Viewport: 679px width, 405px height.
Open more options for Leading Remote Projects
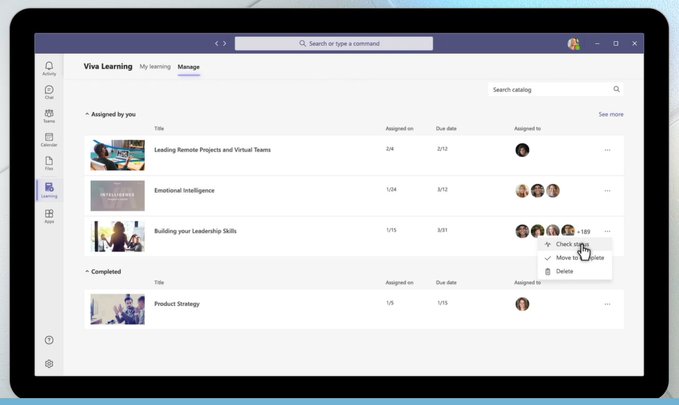click(x=607, y=150)
